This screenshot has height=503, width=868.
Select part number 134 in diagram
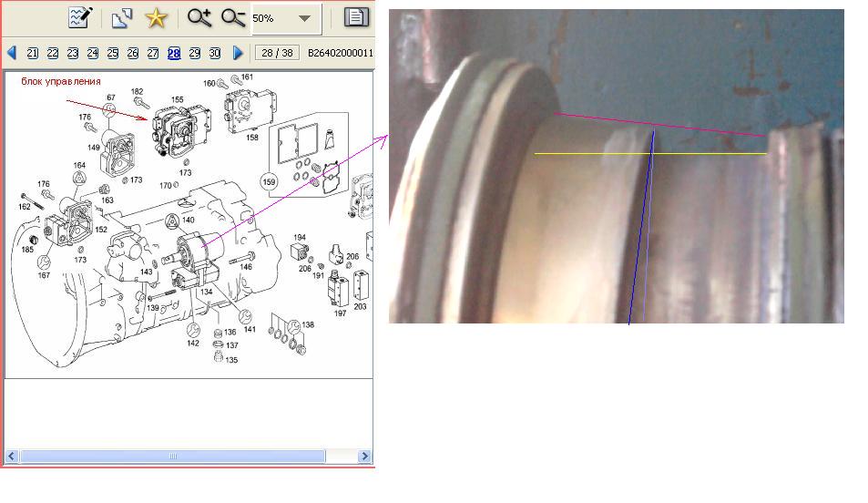coord(207,292)
